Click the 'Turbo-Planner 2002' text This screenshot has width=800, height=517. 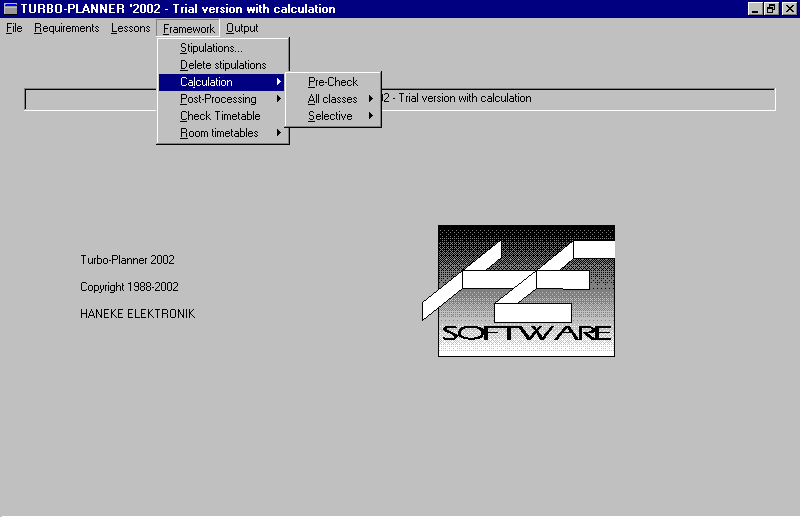(127, 260)
